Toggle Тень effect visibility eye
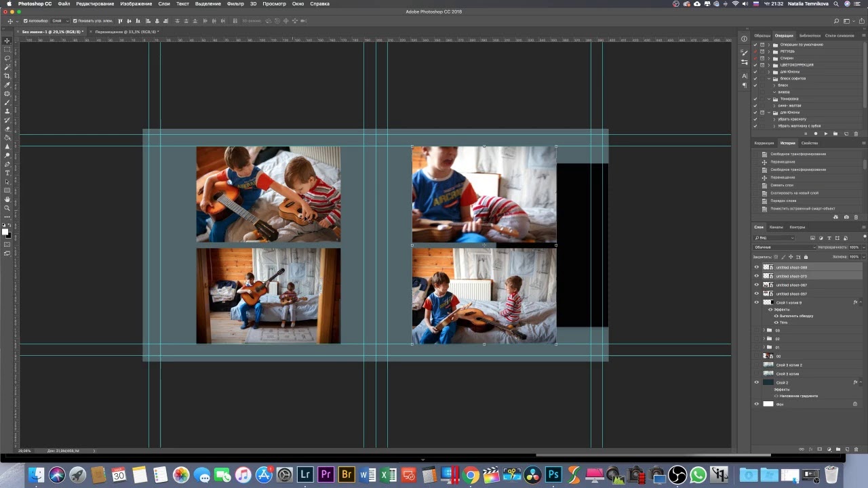 coord(776,322)
